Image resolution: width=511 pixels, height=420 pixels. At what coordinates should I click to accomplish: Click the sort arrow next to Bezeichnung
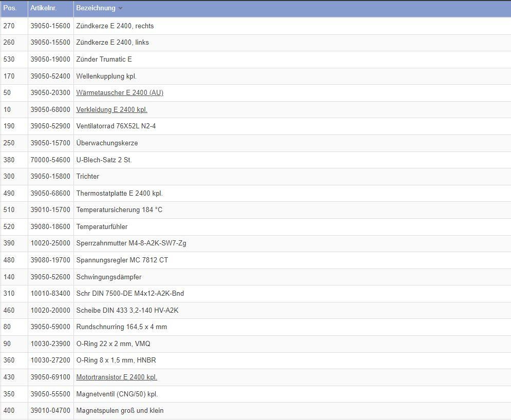click(x=120, y=8)
